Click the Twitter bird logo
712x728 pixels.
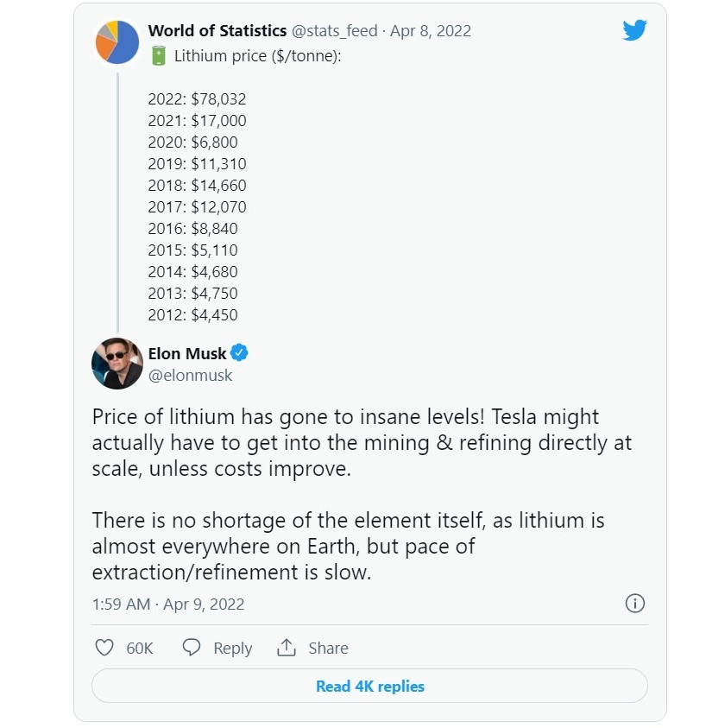[634, 31]
